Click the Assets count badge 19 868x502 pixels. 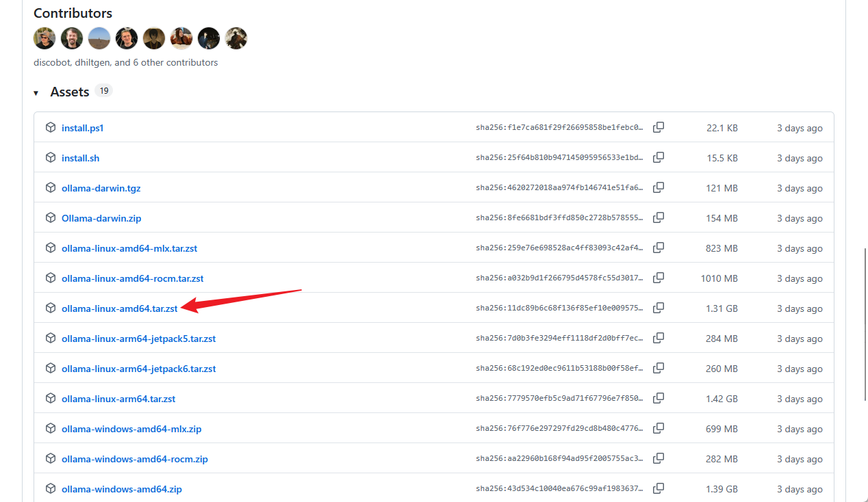click(x=103, y=91)
